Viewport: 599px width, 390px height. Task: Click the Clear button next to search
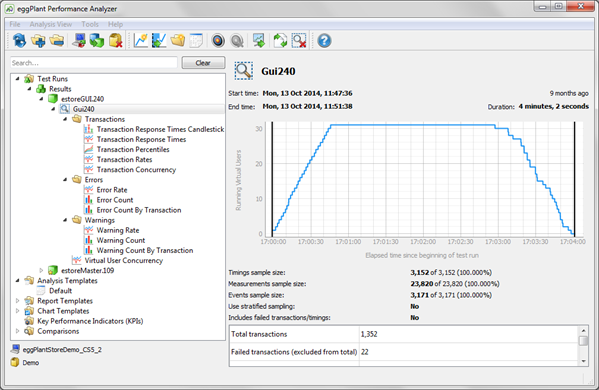(x=203, y=63)
